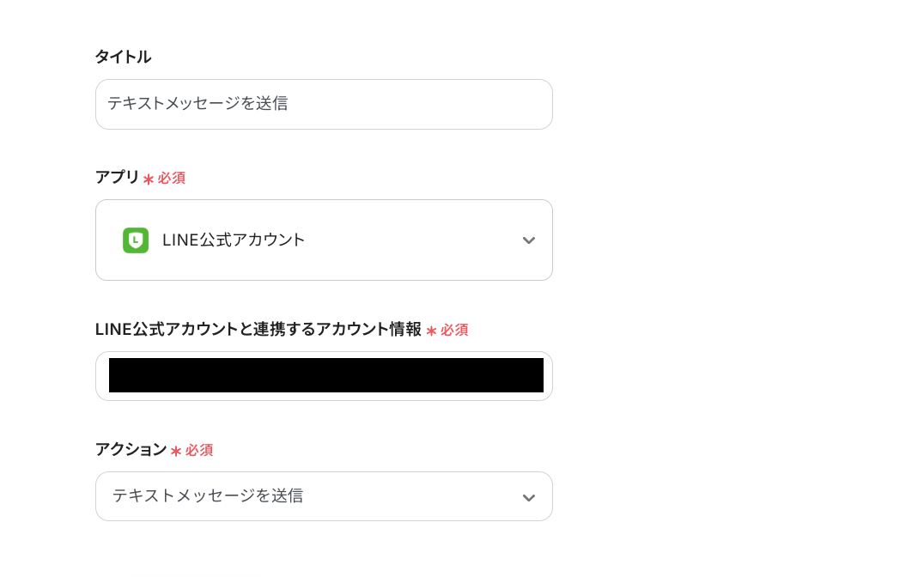Open the アプリ dropdown via its chevron

[x=528, y=240]
